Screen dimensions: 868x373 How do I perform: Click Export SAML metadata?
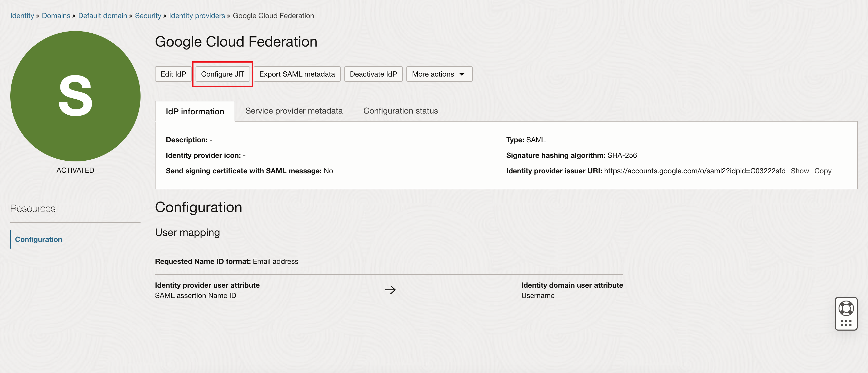tap(297, 74)
